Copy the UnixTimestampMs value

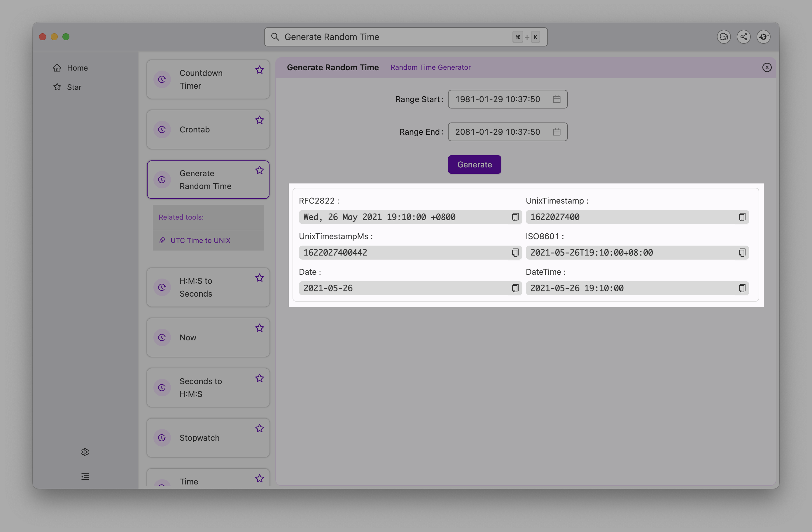515,253
